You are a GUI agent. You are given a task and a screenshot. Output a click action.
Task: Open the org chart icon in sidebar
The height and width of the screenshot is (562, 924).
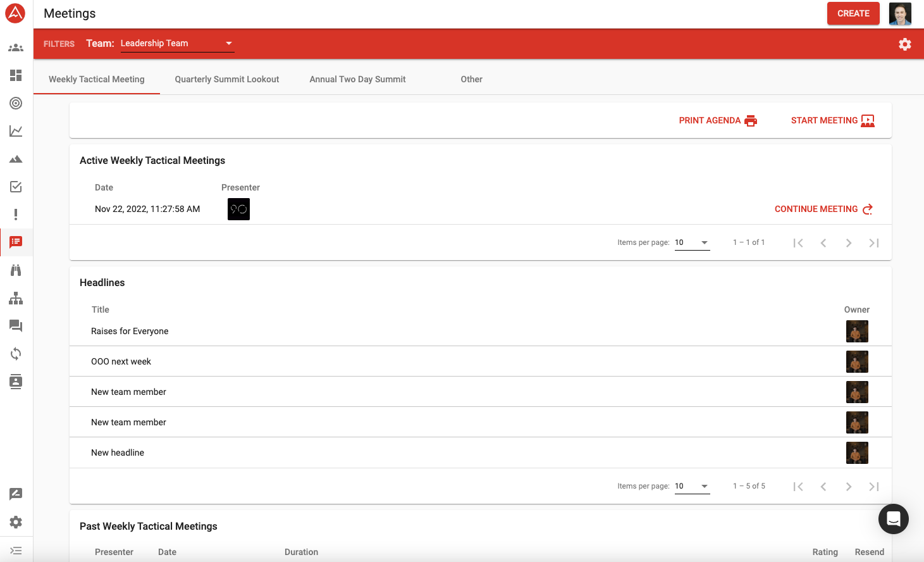pos(16,298)
